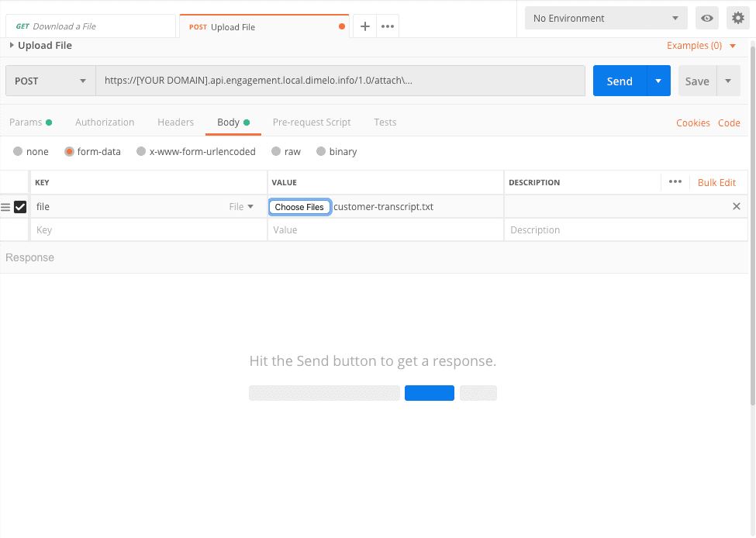Open the Send button dropdown arrow
756x538 pixels.
(658, 81)
